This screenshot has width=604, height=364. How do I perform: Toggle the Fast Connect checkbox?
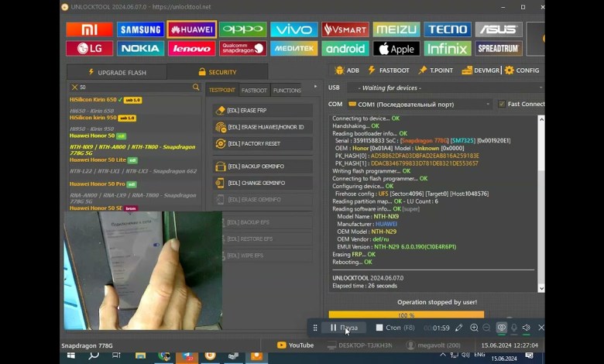[x=502, y=104]
